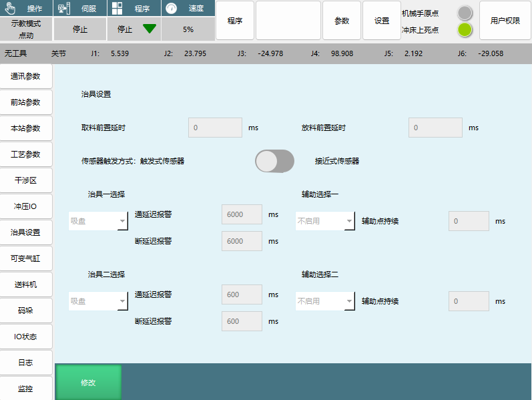This screenshot has height=400, width=532.
Task: Click the 5% speed value box
Action: [x=188, y=29]
